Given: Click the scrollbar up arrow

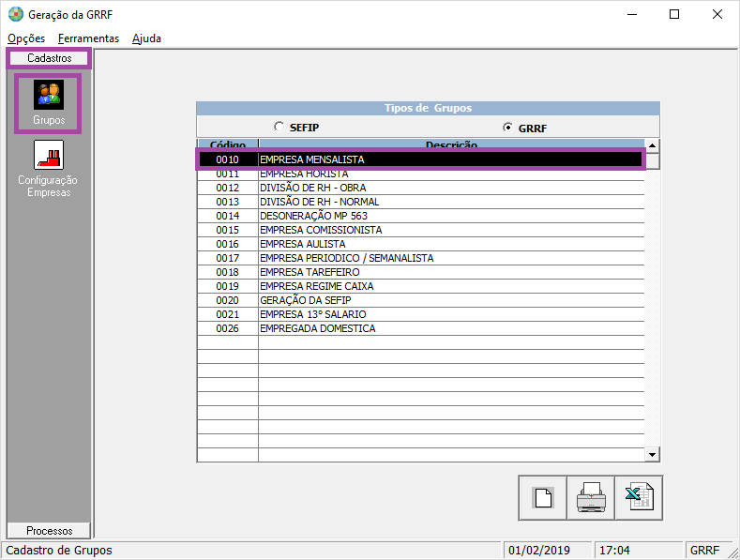Looking at the screenshot, I should [x=652, y=145].
